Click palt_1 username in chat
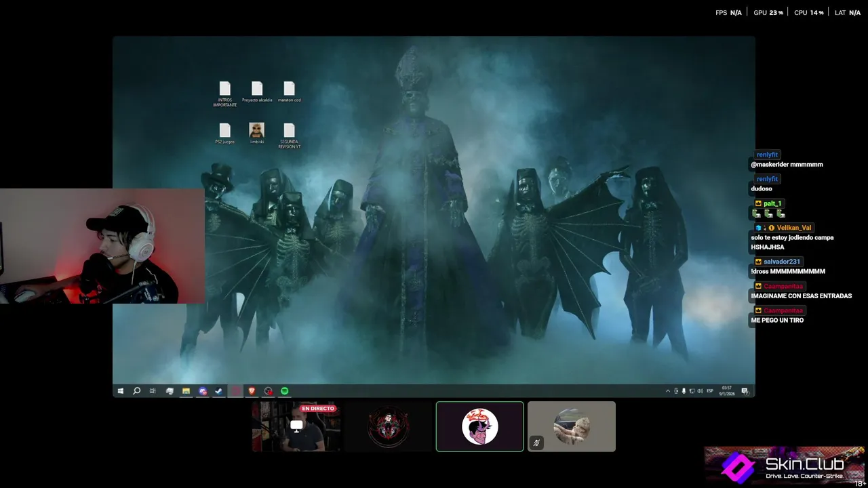Viewport: 868px width, 488px height. click(x=772, y=203)
